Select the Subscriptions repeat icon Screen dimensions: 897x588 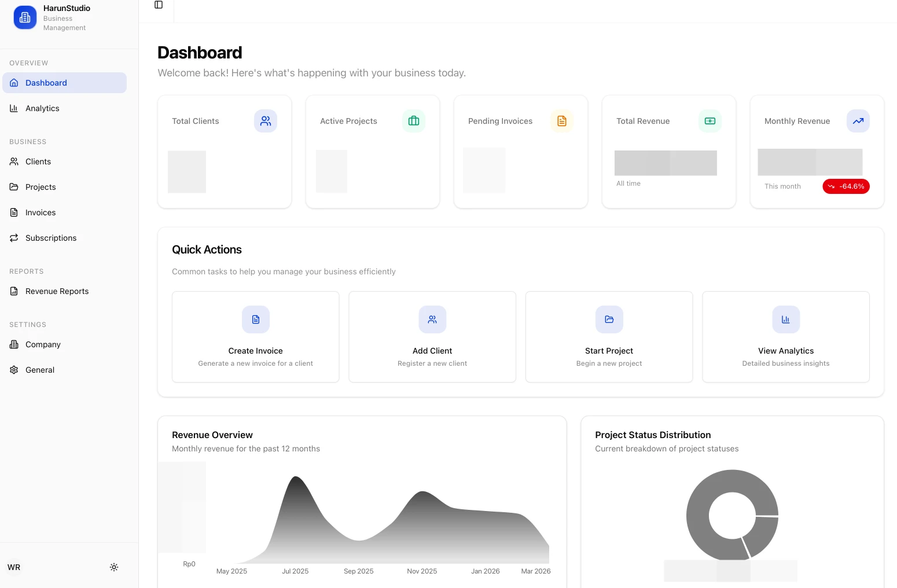click(x=14, y=238)
